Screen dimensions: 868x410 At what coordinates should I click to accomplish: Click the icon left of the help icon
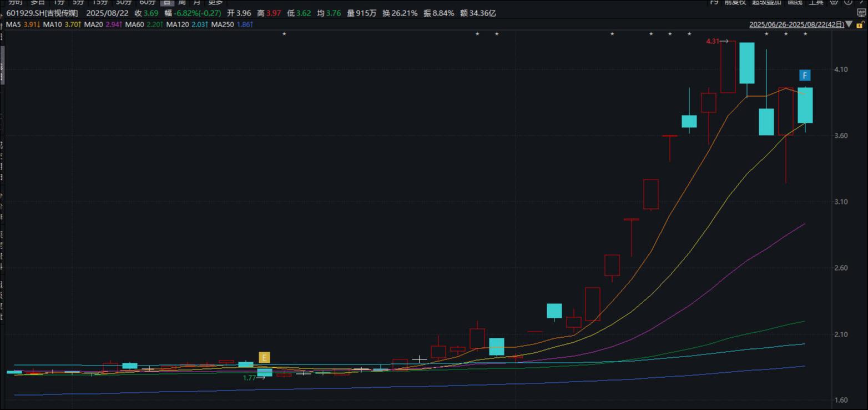pyautogui.click(x=834, y=2)
